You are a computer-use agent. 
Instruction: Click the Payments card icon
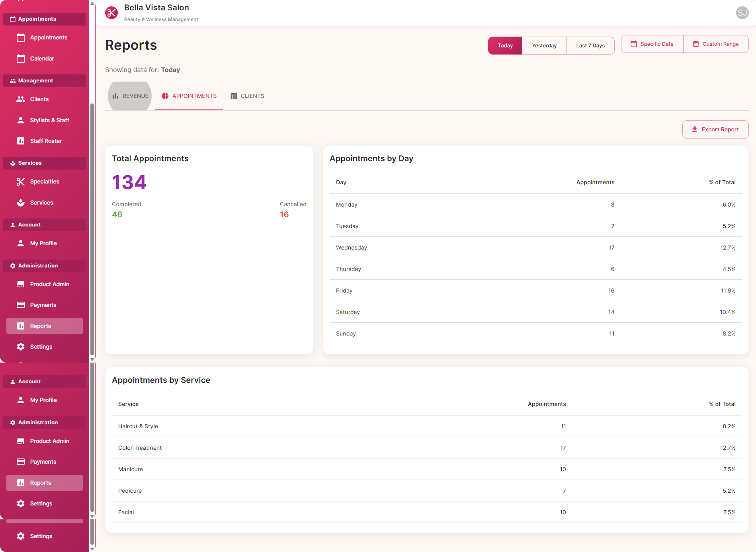pos(21,305)
